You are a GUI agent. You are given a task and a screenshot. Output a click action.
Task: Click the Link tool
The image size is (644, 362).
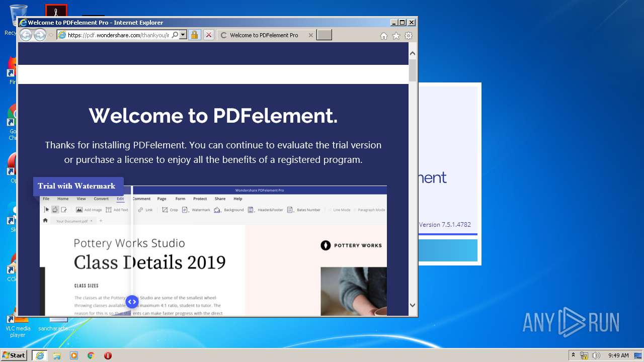pyautogui.click(x=145, y=210)
